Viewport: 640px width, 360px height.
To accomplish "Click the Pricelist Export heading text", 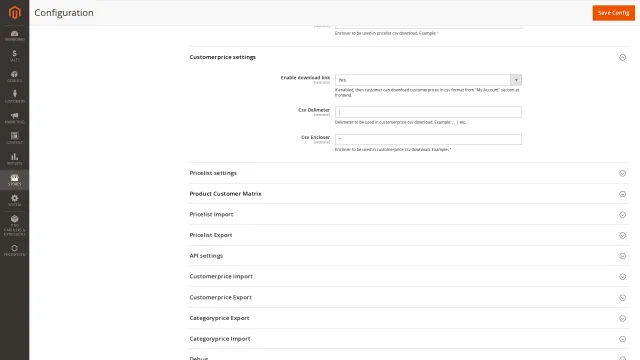I will tap(211, 235).
